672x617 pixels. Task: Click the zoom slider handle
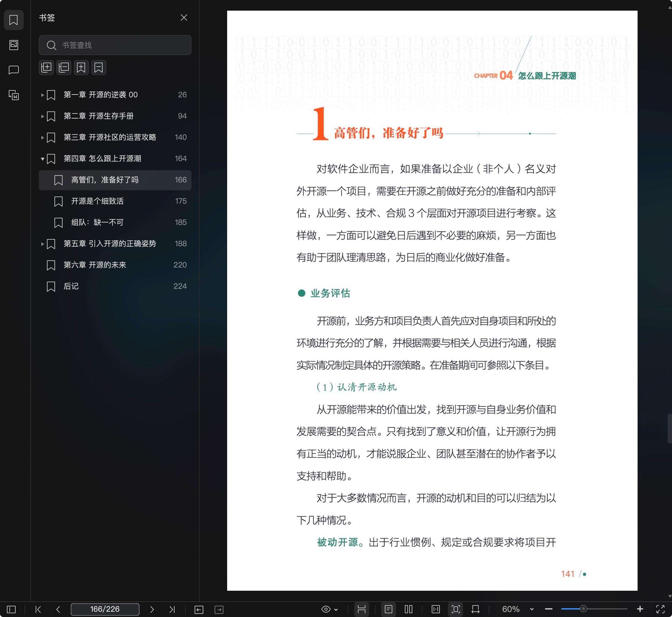click(583, 609)
